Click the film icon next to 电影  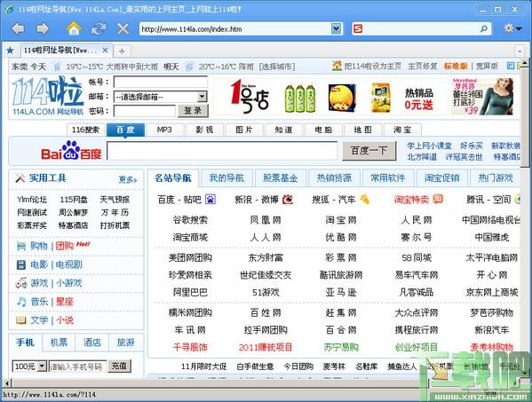[21, 264]
